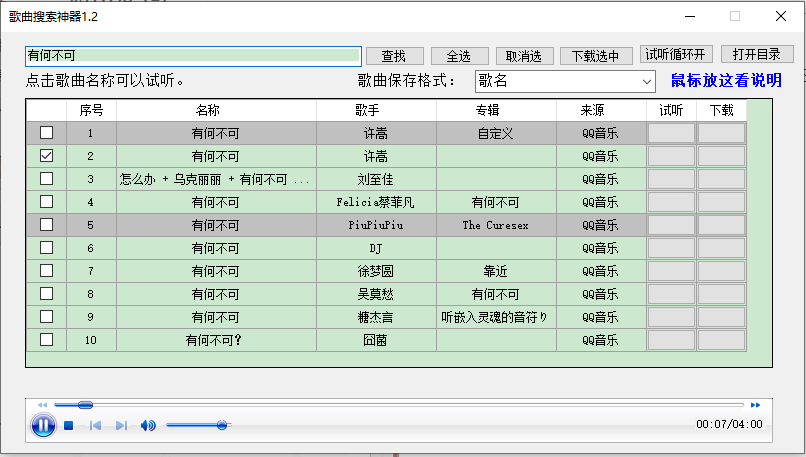This screenshot has width=806, height=457.
Task: Click the song search input field
Action: pyautogui.click(x=193, y=56)
